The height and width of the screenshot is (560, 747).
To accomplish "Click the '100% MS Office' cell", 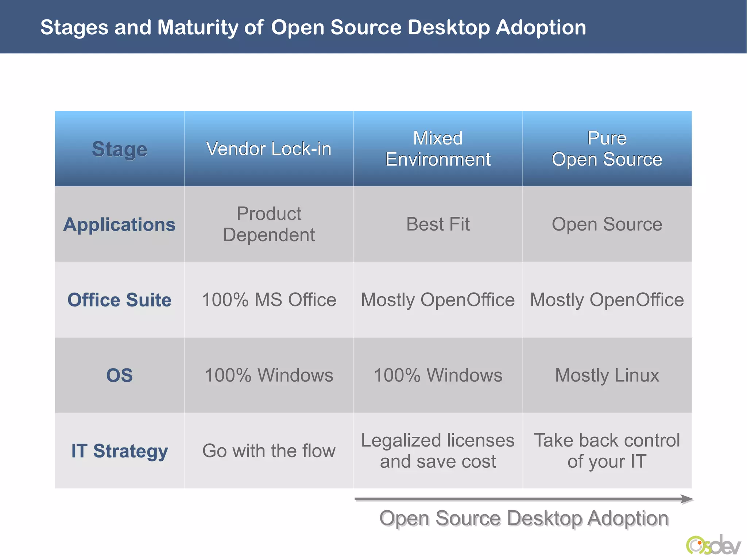I will [x=269, y=300].
